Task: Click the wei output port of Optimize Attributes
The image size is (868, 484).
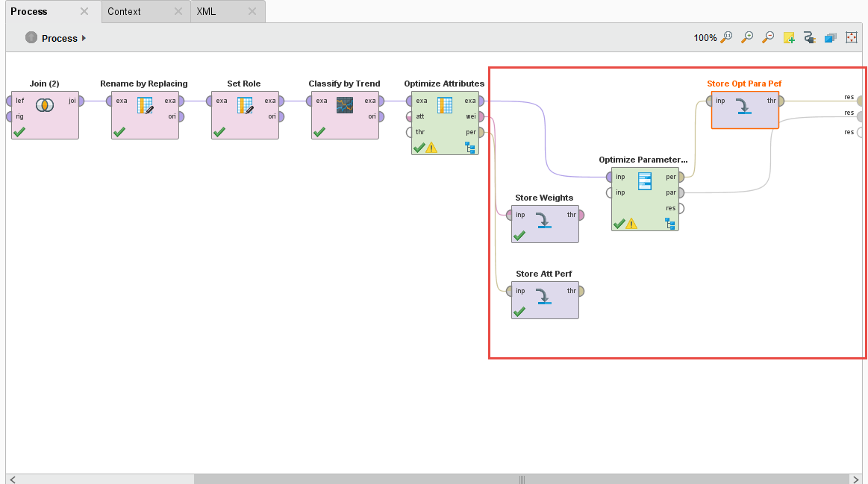Action: (x=481, y=117)
